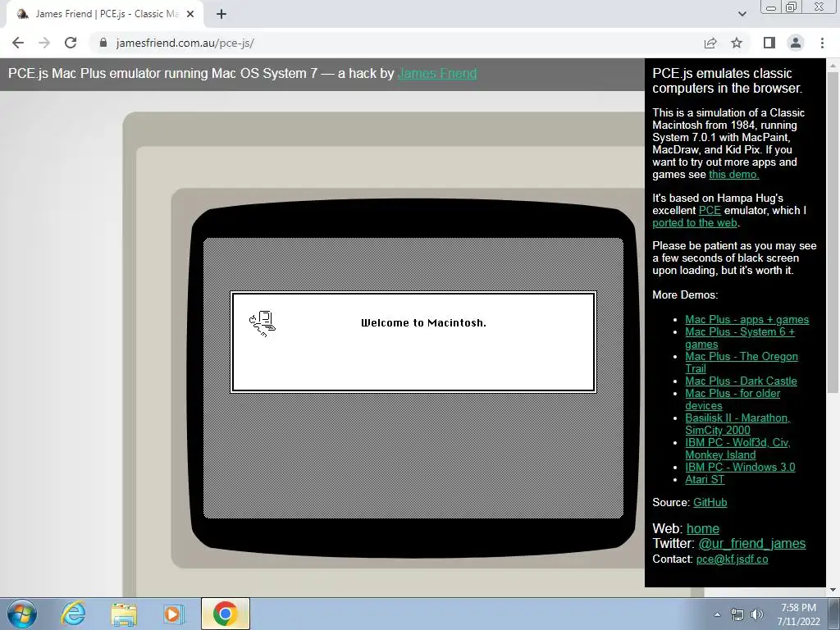Show hidden tray icons arrow
Screen dimensions: 840x630
coord(717,614)
